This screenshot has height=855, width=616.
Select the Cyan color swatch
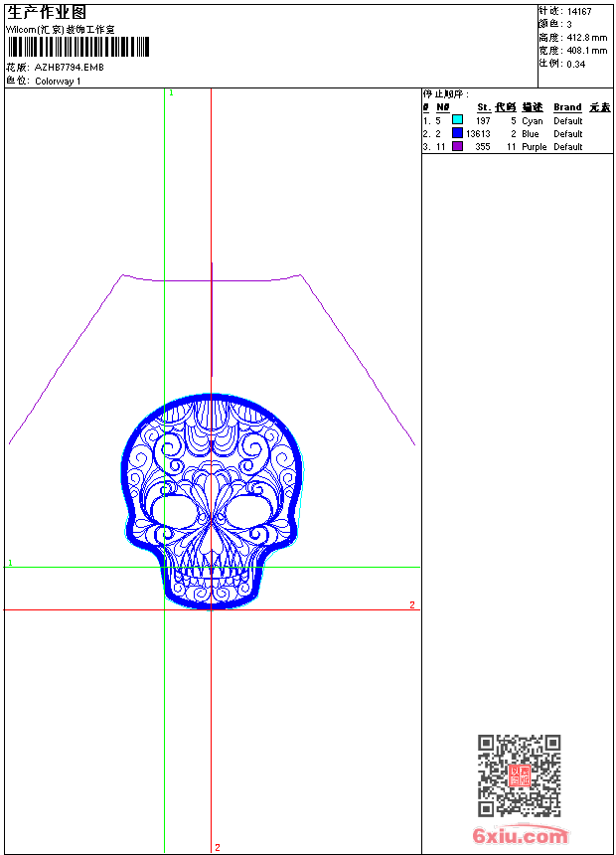tap(457, 120)
